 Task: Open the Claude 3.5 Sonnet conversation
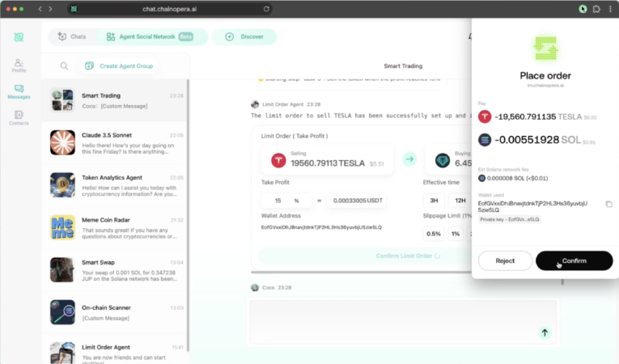click(x=114, y=142)
